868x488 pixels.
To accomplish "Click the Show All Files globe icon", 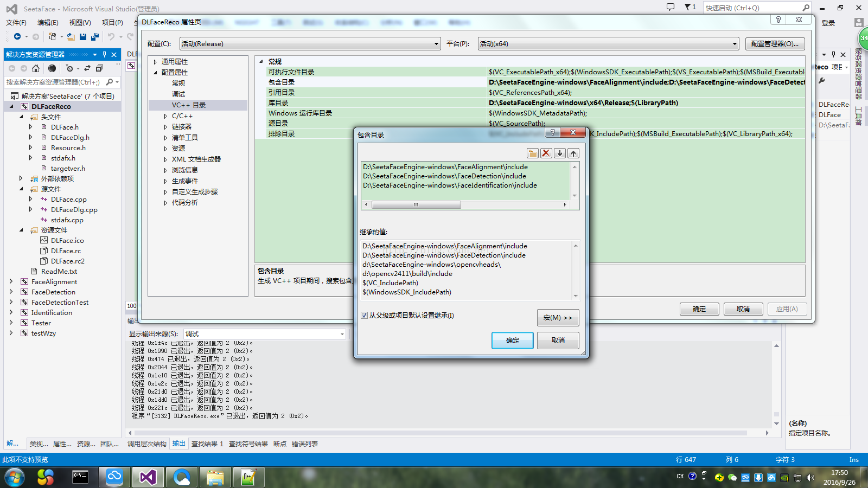I will click(x=52, y=68).
